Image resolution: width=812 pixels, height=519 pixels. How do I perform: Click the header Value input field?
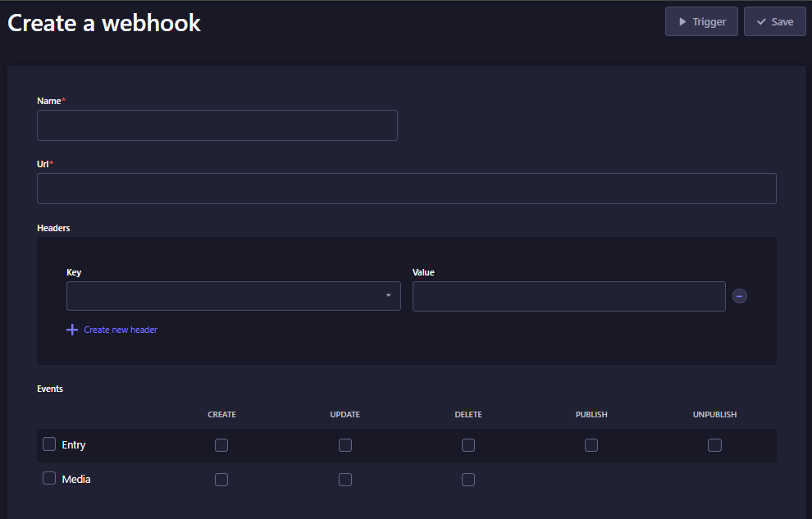[x=568, y=296]
